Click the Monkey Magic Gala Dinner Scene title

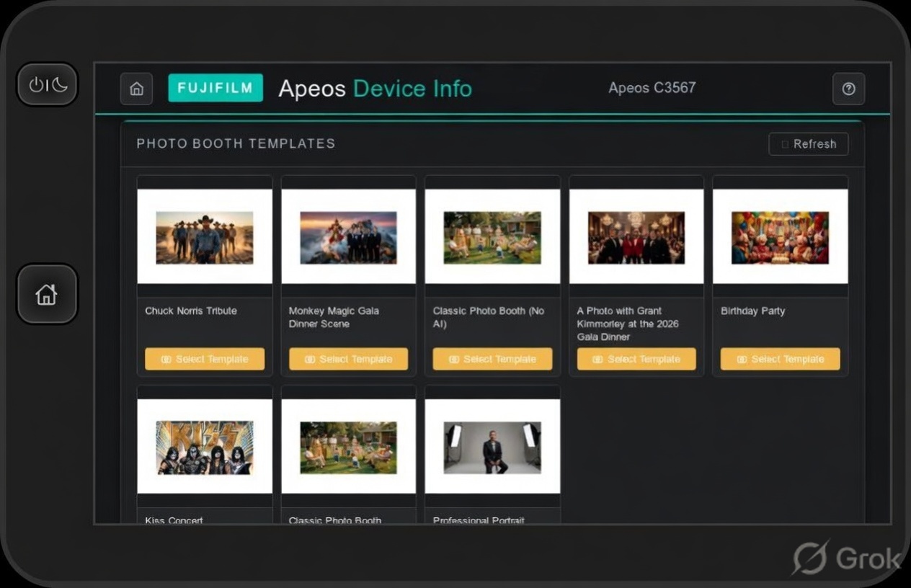point(334,318)
